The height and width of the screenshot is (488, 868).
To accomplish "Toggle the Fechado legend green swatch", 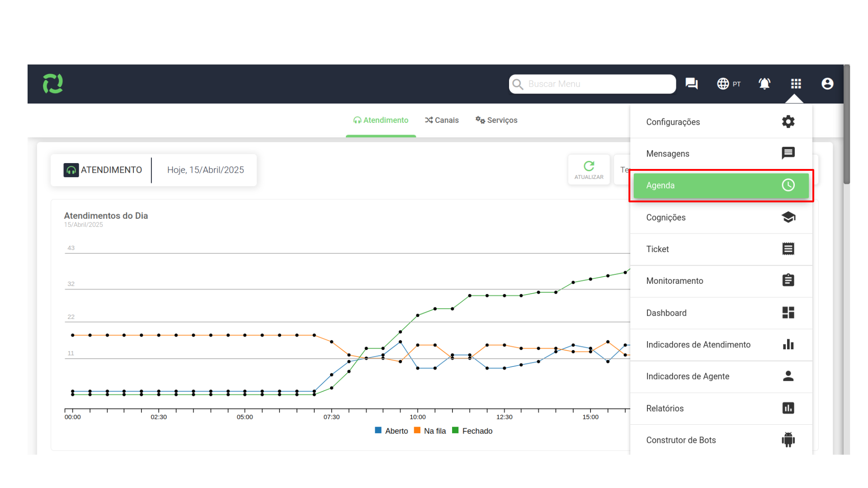I will (455, 430).
